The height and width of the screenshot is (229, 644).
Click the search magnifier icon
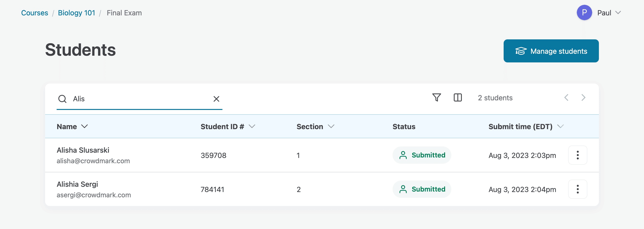(62, 99)
